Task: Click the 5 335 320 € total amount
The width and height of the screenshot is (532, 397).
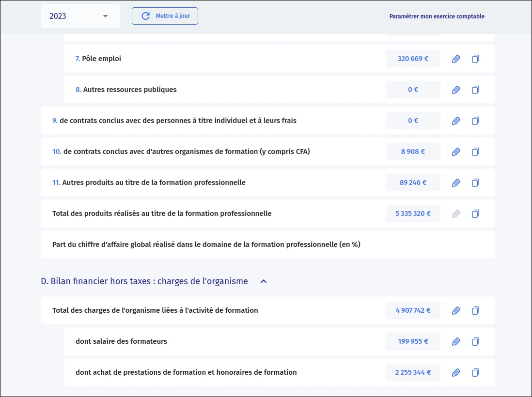Action: pos(413,214)
